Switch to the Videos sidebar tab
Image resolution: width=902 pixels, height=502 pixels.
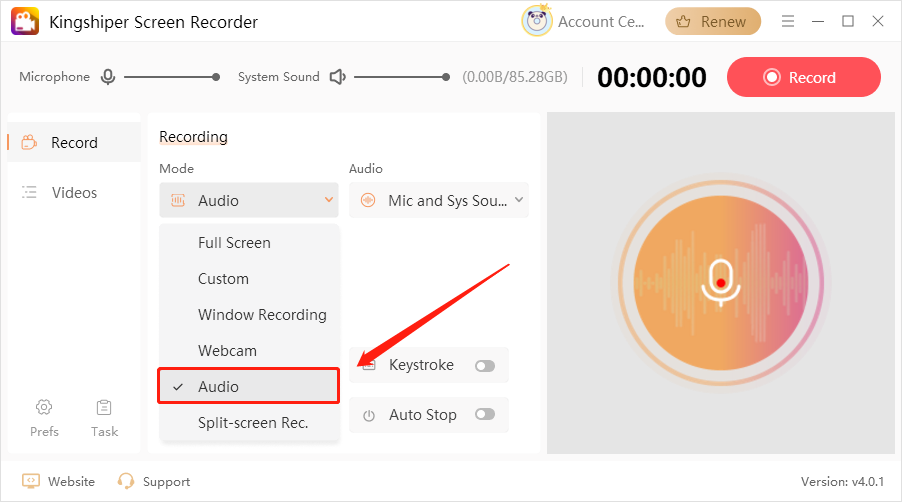(x=74, y=192)
